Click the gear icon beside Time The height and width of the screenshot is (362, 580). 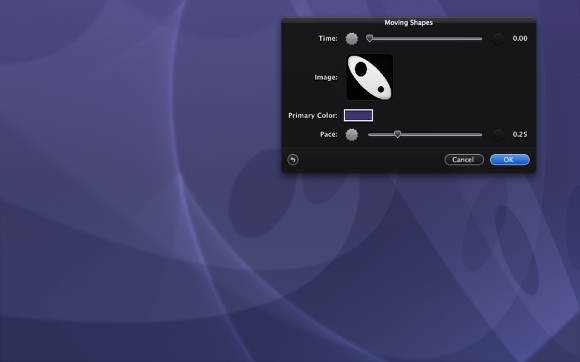pos(352,38)
